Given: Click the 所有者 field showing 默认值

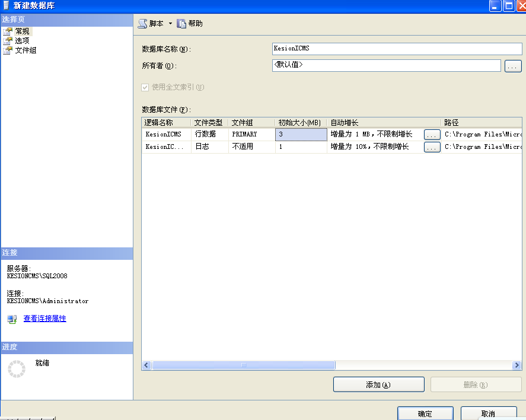Looking at the screenshot, I should click(x=386, y=66).
